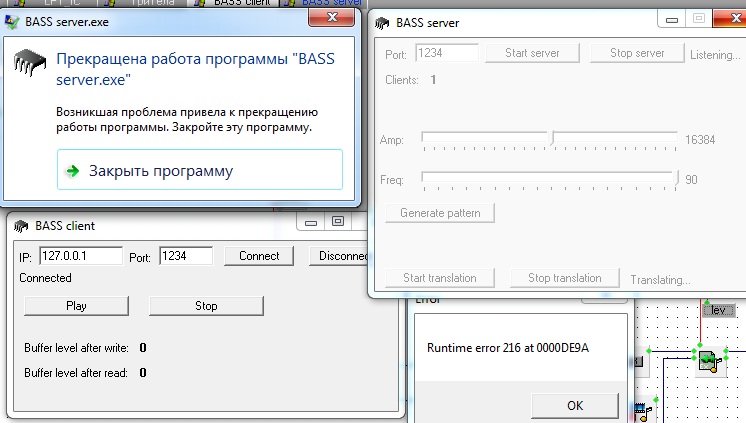
Task: Click the Start server button
Action: (532, 53)
